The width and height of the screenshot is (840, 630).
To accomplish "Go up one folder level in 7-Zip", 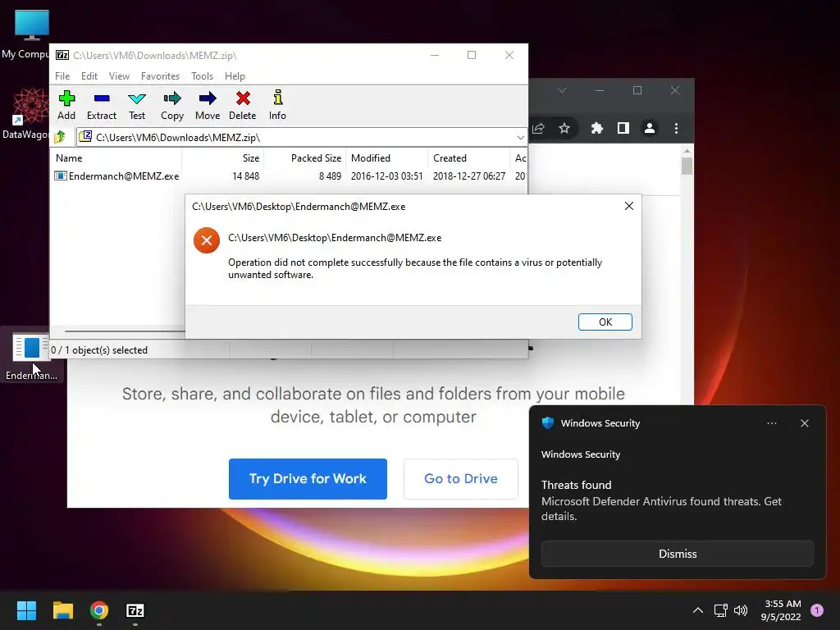I will point(60,137).
